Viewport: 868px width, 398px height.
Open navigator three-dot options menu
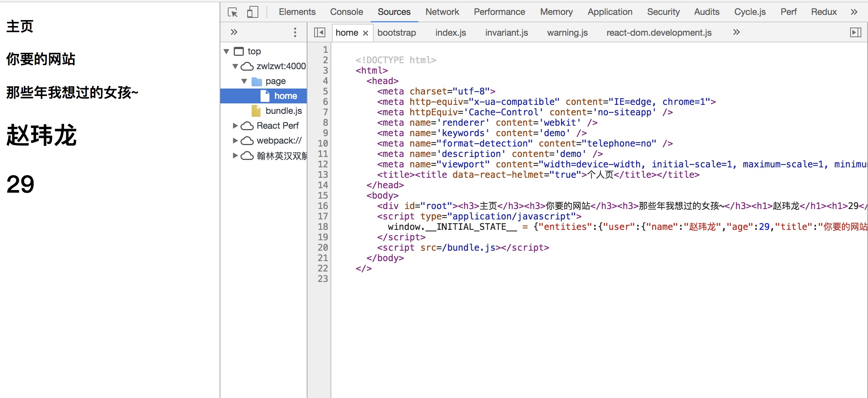pyautogui.click(x=295, y=32)
